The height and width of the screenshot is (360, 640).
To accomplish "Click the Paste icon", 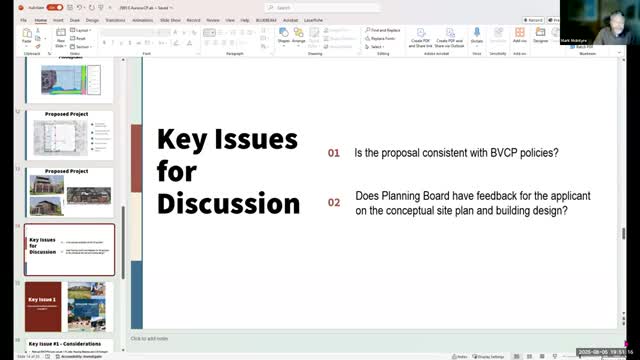I will click(x=27, y=33).
